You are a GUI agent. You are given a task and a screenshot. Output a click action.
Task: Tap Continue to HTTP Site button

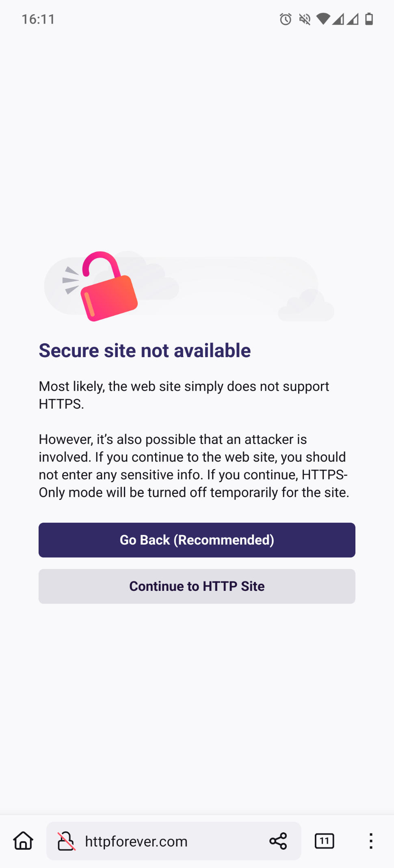click(197, 586)
